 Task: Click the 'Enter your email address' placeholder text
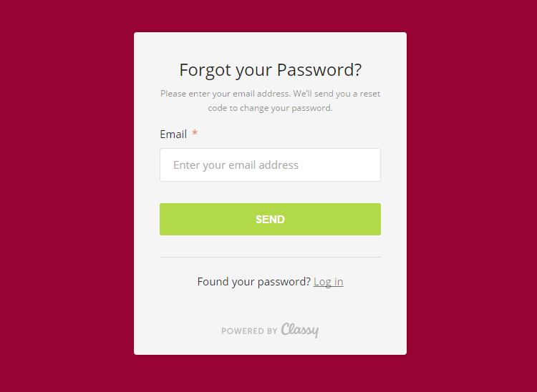point(236,165)
